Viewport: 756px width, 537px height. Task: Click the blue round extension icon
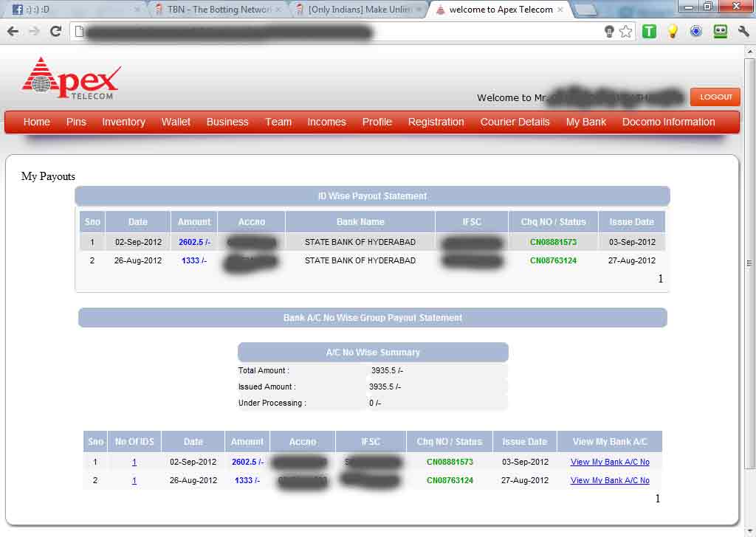point(695,32)
